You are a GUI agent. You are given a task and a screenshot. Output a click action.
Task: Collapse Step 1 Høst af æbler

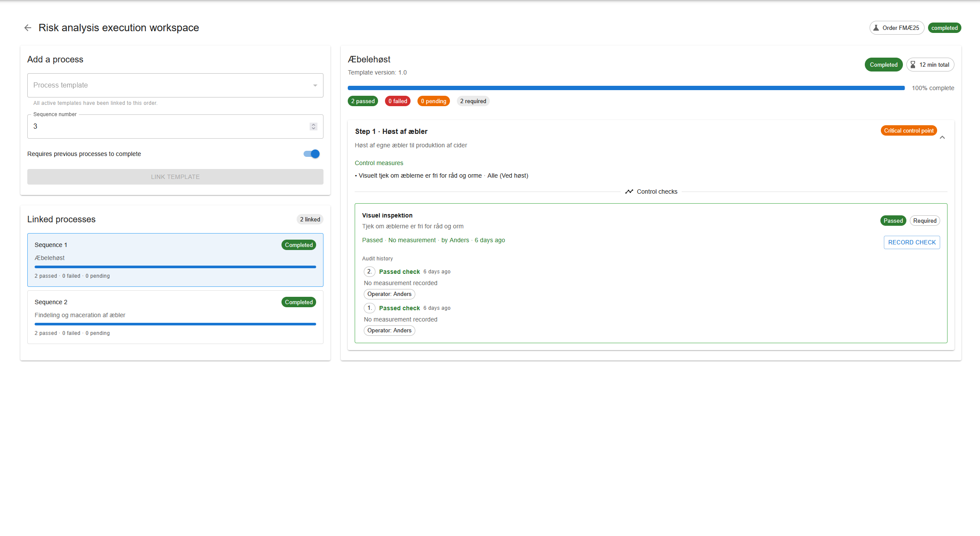point(942,136)
